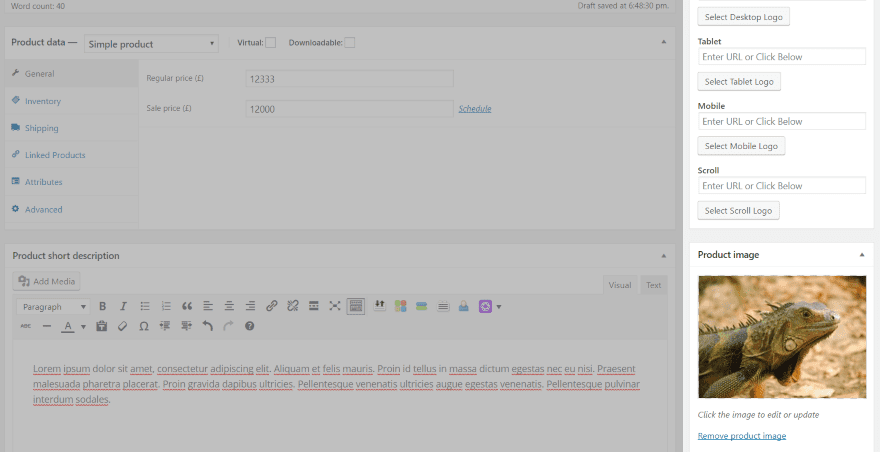Insert a blockquote
This screenshot has width=880, height=452.
(187, 307)
